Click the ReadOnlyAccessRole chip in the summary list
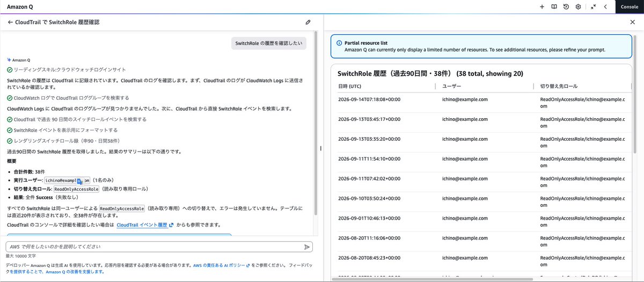Screen dimensions: 644x282 coord(76,189)
